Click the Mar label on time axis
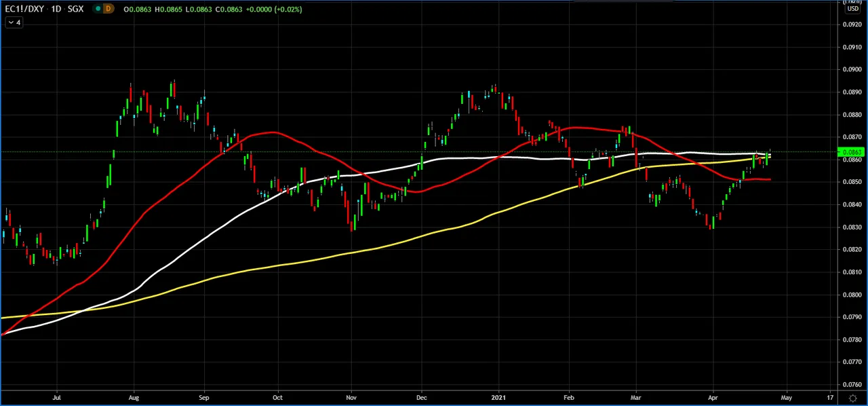Viewport: 868px width, 406px height. coord(635,397)
